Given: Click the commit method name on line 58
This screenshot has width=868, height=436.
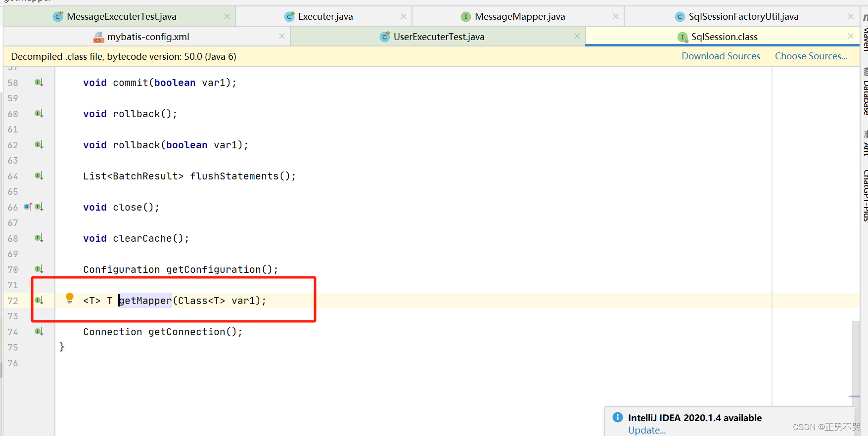Looking at the screenshot, I should click(x=131, y=83).
